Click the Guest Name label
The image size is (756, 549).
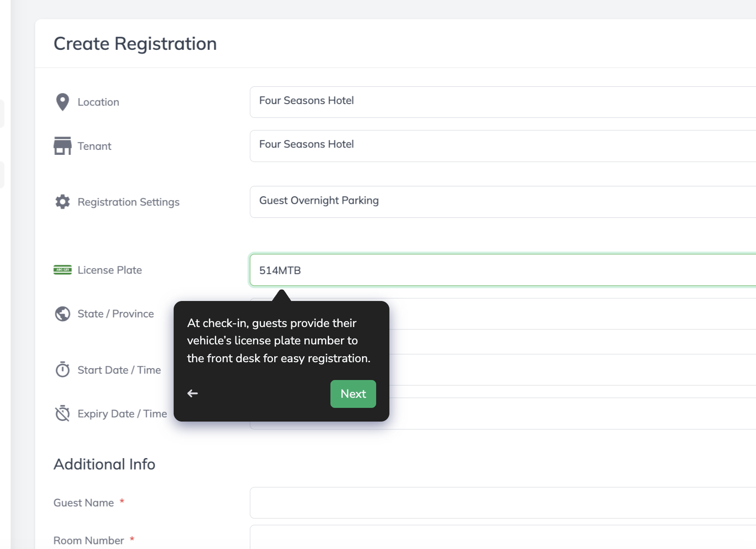tap(84, 503)
